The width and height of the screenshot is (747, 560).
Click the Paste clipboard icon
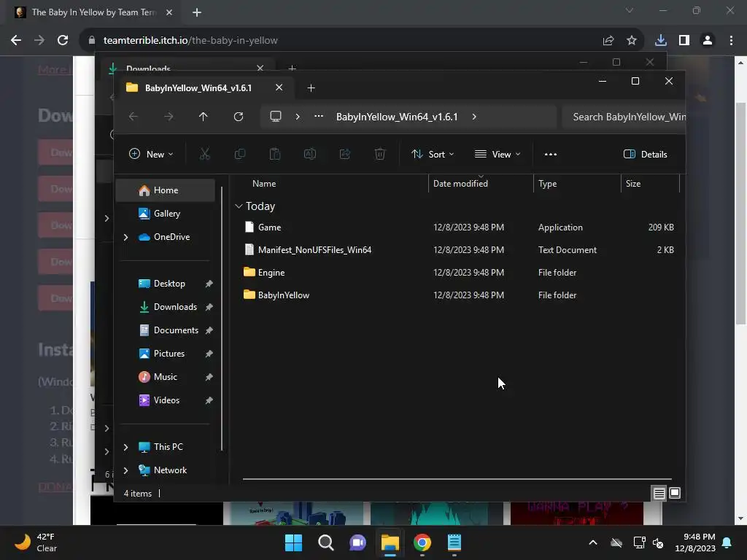[275, 154]
